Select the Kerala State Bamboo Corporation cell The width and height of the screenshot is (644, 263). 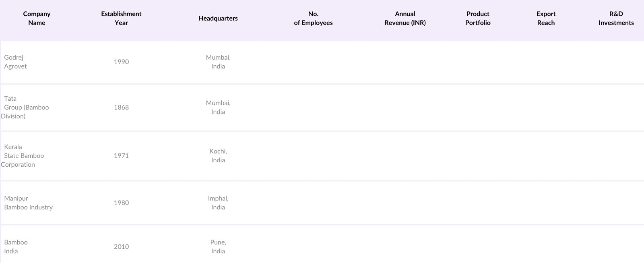point(23,156)
